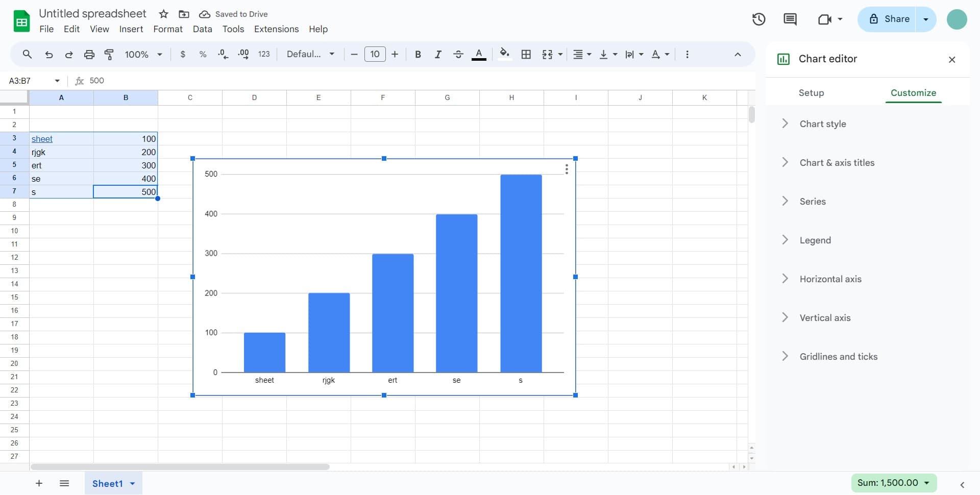Toggle italic formatting
980x495 pixels.
pyautogui.click(x=438, y=54)
